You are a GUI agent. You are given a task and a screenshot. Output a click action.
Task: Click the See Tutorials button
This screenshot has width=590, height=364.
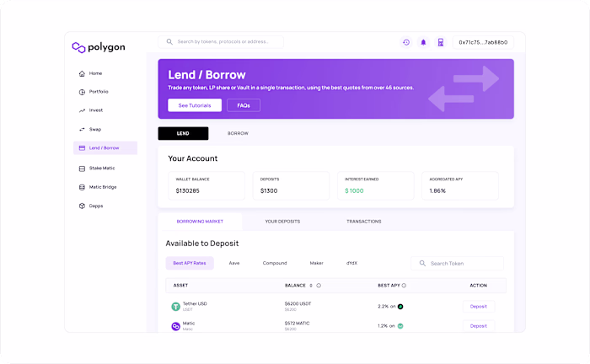pos(195,105)
